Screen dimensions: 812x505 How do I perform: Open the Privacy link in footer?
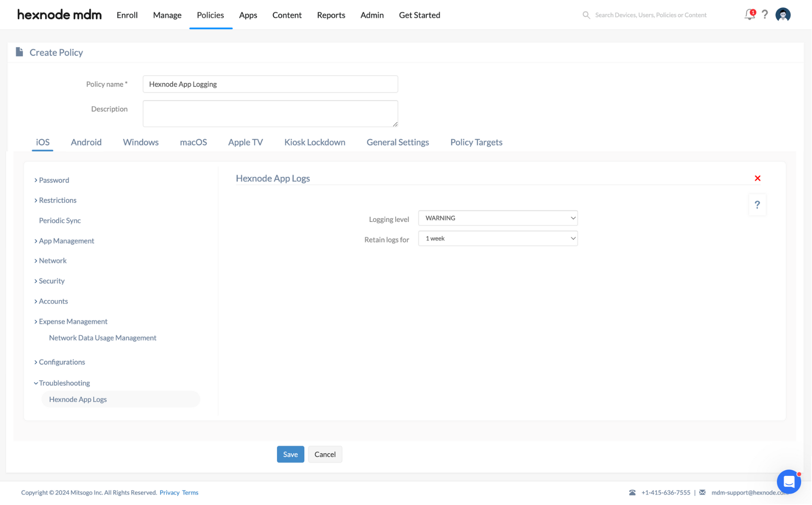coord(169,493)
